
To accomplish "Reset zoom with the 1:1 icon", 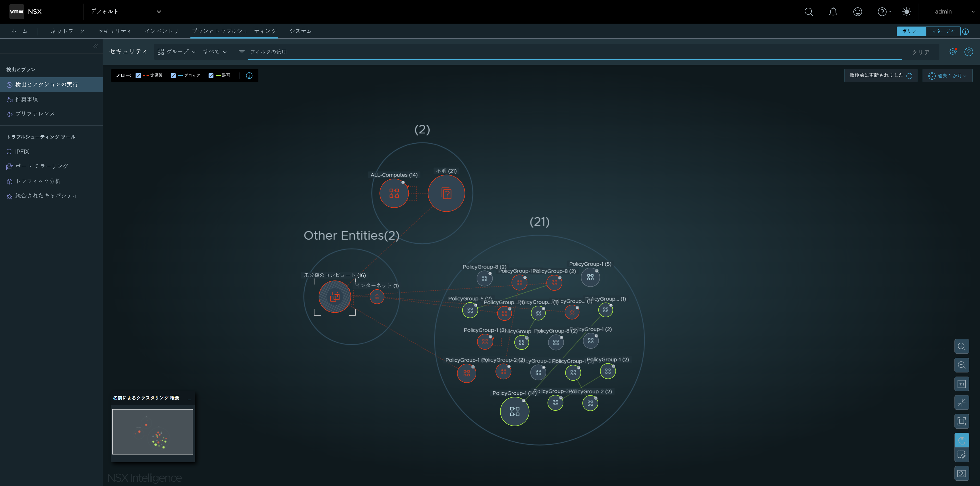I will click(x=961, y=384).
